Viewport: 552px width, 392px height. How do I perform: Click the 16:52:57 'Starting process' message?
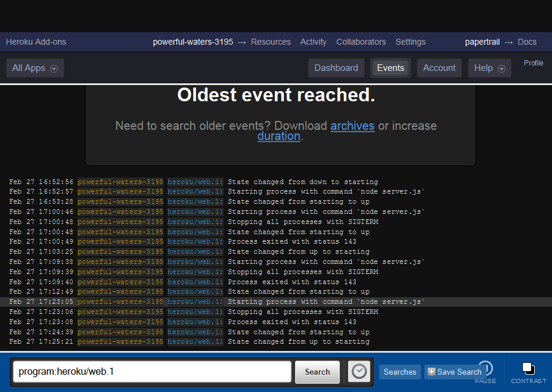(326, 191)
